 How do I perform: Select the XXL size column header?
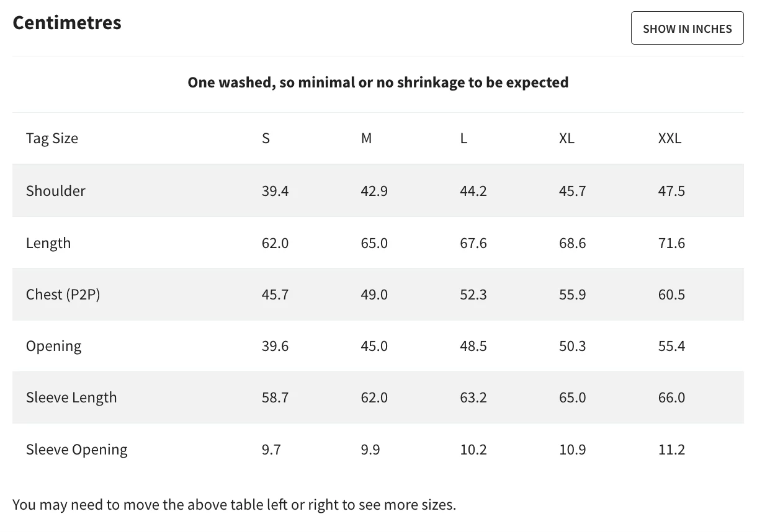click(670, 138)
